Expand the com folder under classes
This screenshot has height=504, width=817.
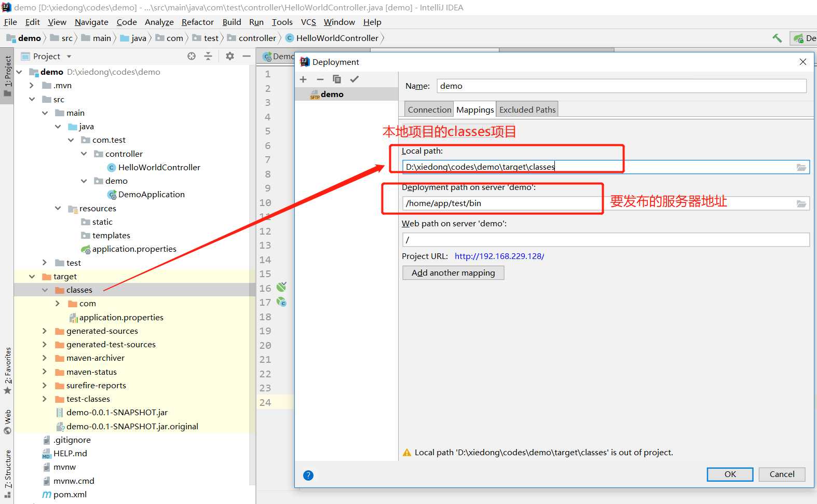click(x=58, y=303)
